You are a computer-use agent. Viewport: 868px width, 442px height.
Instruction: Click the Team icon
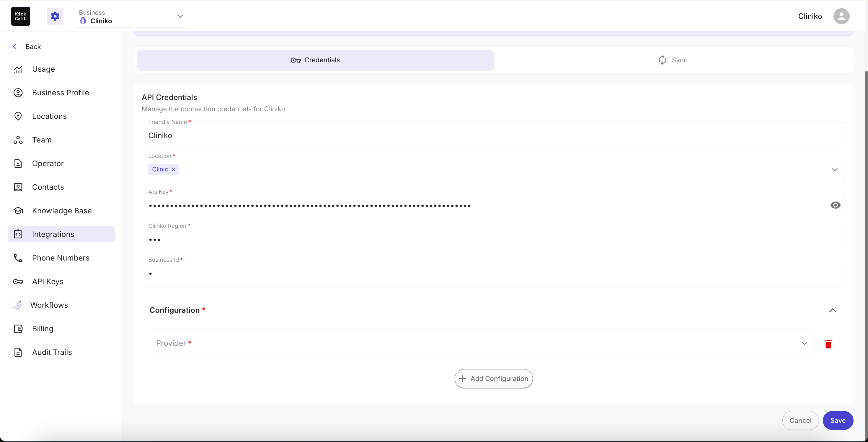(x=18, y=140)
